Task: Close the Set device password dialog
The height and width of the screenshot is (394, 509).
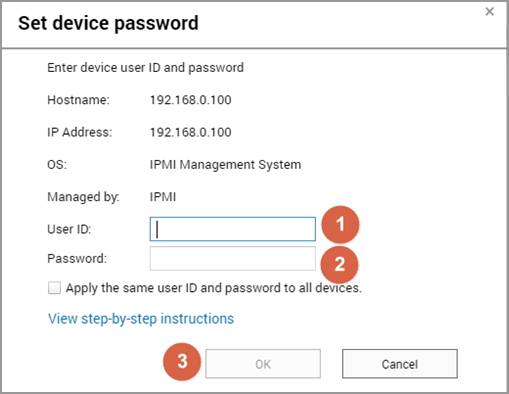Action: (x=489, y=12)
